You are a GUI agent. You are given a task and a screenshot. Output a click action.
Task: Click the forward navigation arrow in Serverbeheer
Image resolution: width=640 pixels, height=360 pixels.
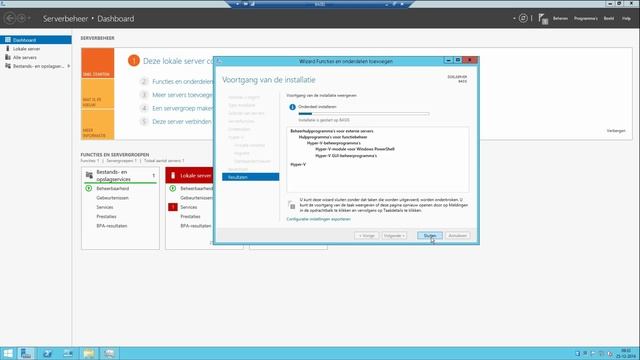21,18
